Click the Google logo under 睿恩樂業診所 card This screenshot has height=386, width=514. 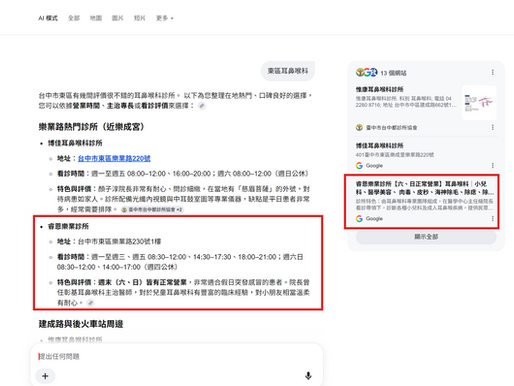(x=359, y=219)
